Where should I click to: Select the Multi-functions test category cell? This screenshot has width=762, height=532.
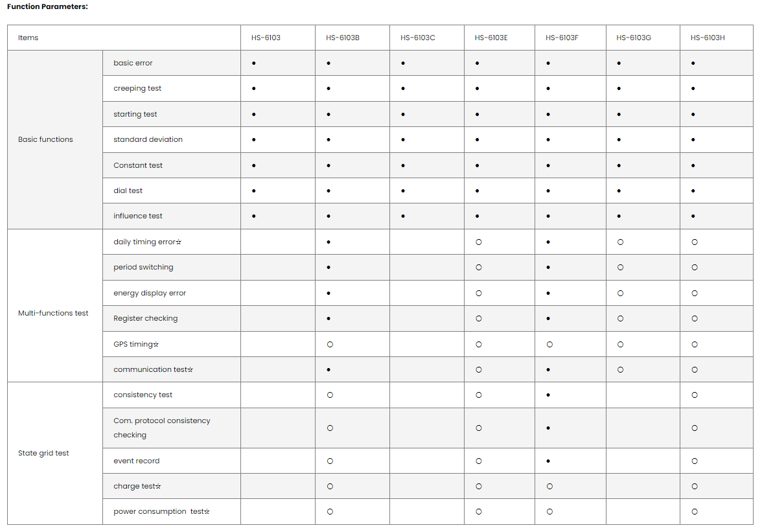(x=53, y=313)
